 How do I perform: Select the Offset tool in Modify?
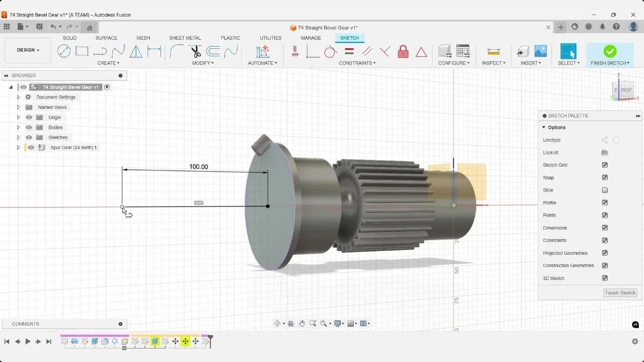click(213, 51)
